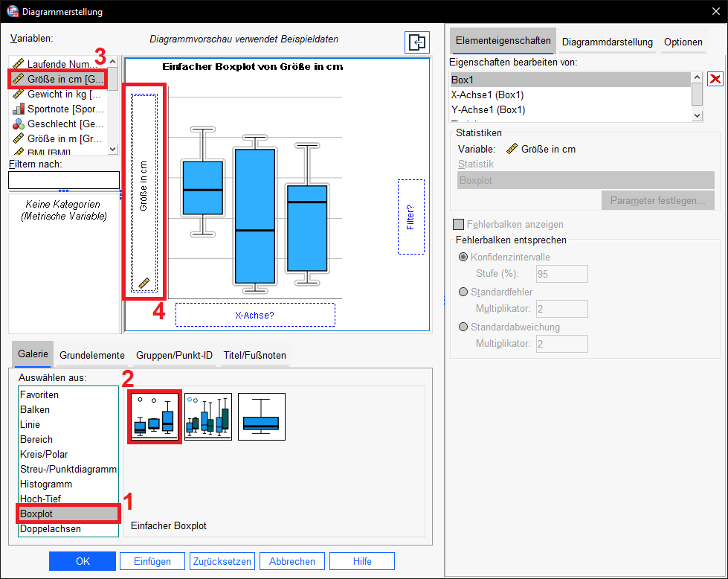Open Hilfe button
The width and height of the screenshot is (728, 579).
[362, 561]
